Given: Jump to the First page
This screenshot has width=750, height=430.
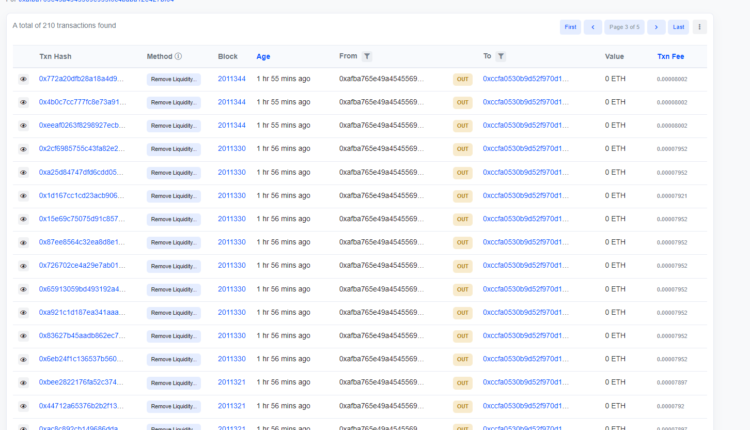Looking at the screenshot, I should point(570,27).
